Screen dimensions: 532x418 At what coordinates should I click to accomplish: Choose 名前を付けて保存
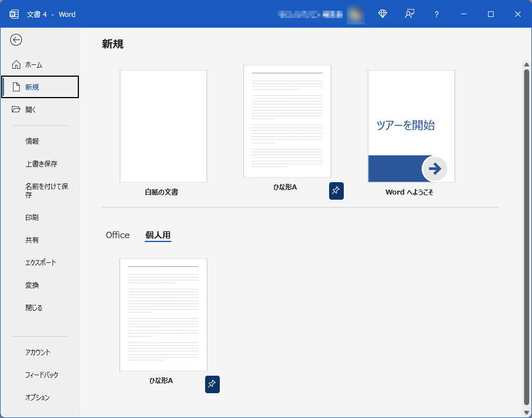40,191
